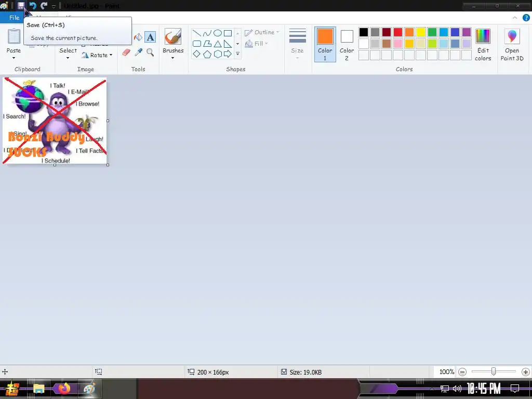Select the Rounded rectangle shape
This screenshot has height=399, width=532.
(x=196, y=44)
